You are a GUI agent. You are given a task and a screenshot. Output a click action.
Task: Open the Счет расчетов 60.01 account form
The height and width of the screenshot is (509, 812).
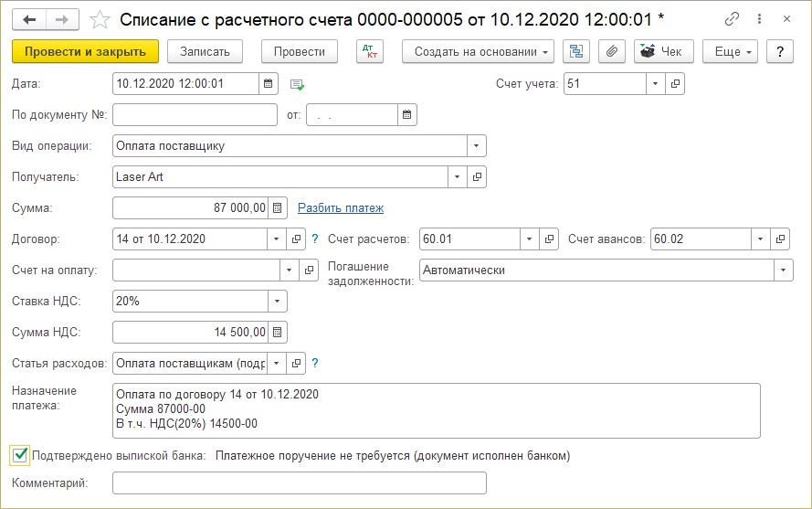pyautogui.click(x=549, y=239)
